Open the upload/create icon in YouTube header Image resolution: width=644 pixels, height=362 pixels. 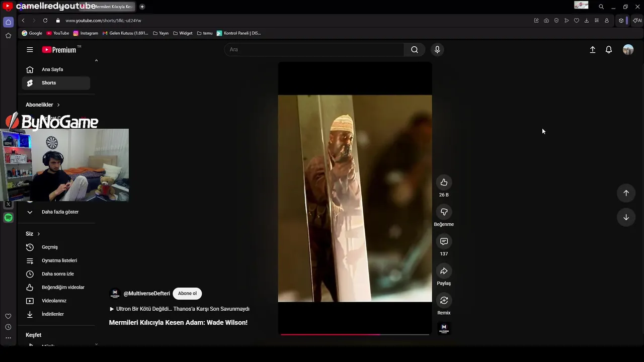593,50
